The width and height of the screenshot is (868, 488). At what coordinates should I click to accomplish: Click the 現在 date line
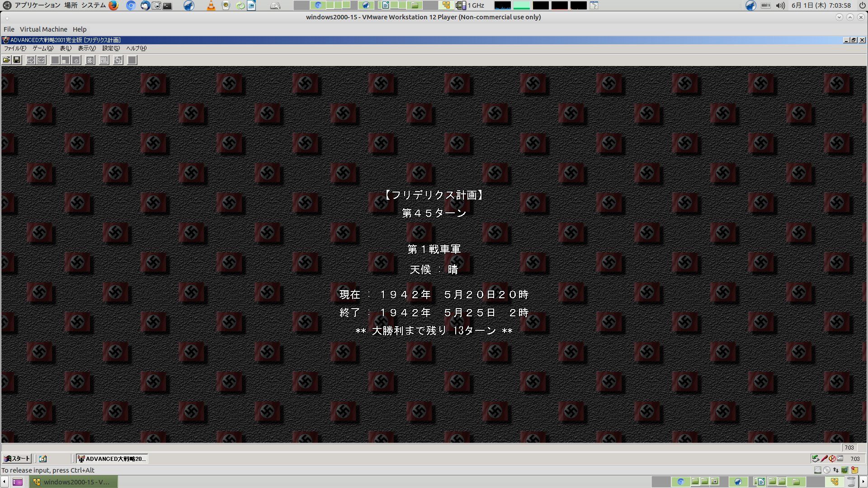434,295
